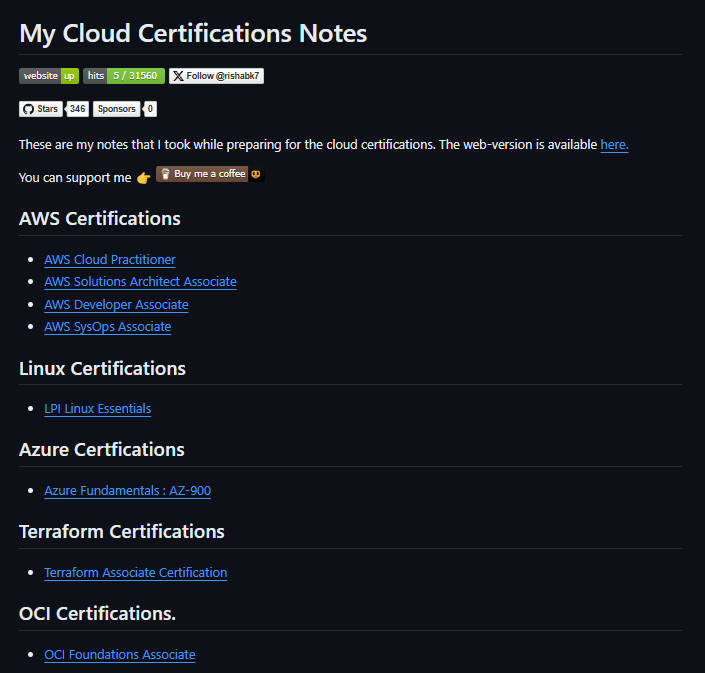The width and height of the screenshot is (705, 673).
Task: Open Terraform Associate Certification link
Action: tap(135, 573)
